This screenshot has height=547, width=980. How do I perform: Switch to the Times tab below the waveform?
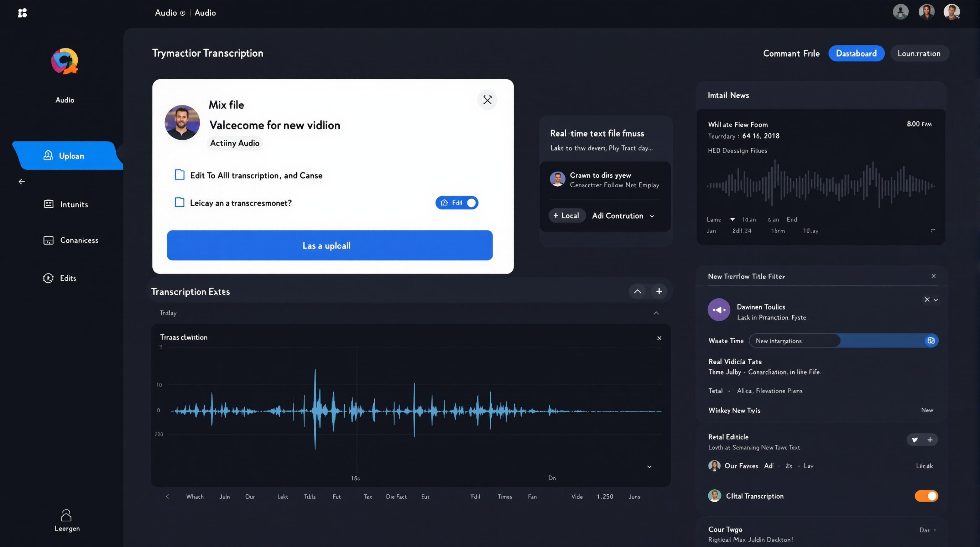[505, 496]
